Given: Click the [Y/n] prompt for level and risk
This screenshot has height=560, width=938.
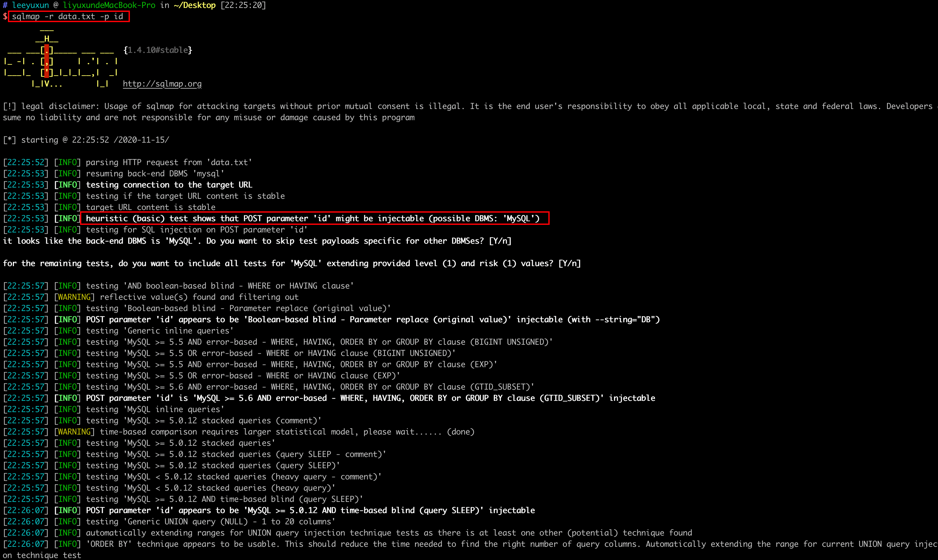Looking at the screenshot, I should pyautogui.click(x=569, y=263).
